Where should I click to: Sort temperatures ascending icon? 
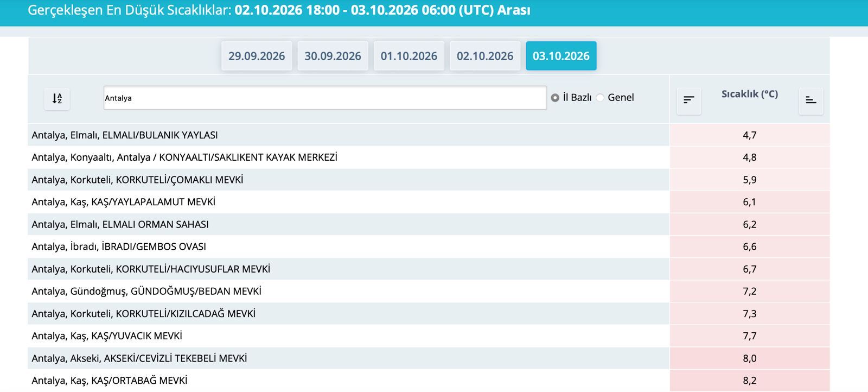point(811,100)
